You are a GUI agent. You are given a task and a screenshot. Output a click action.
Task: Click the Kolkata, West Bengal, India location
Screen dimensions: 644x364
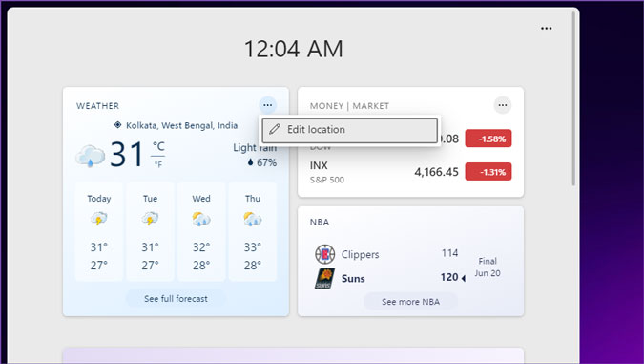[x=181, y=125]
